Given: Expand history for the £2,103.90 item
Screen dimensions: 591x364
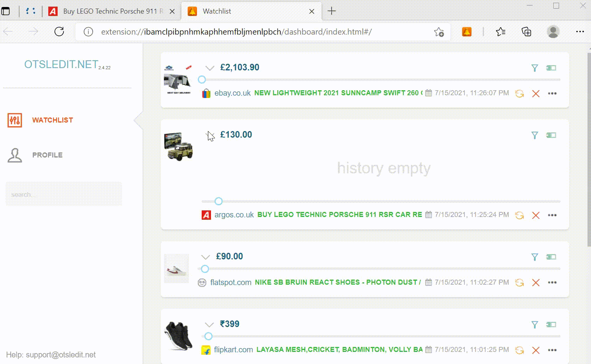Looking at the screenshot, I should pos(210,68).
